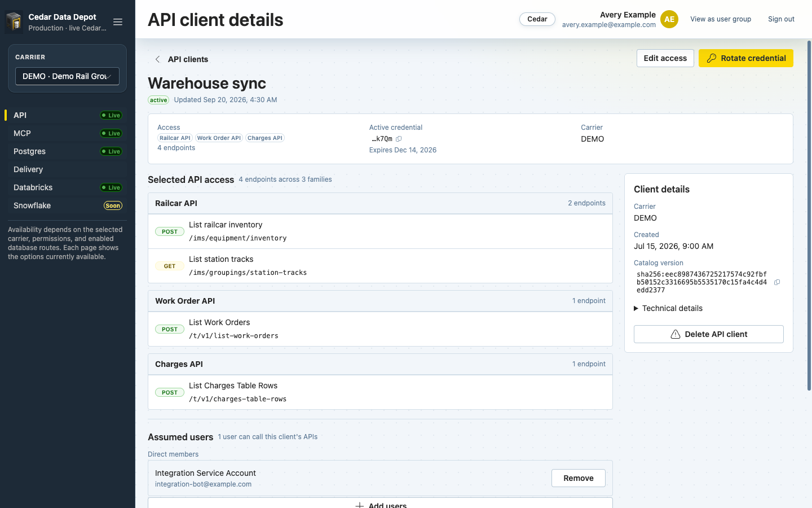Click the integration-bot@example.com email
The height and width of the screenshot is (508, 812).
click(x=203, y=484)
